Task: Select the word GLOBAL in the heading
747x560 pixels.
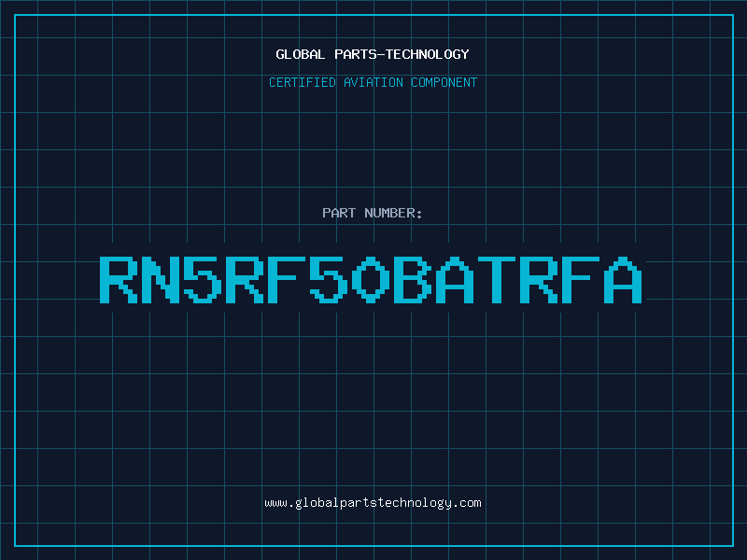Action: [301, 54]
